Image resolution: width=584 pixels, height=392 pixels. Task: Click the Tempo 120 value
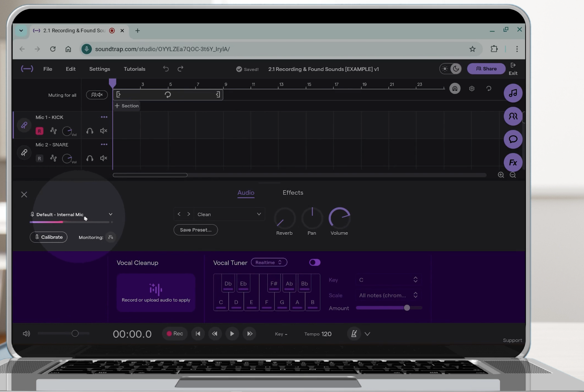[x=326, y=334]
